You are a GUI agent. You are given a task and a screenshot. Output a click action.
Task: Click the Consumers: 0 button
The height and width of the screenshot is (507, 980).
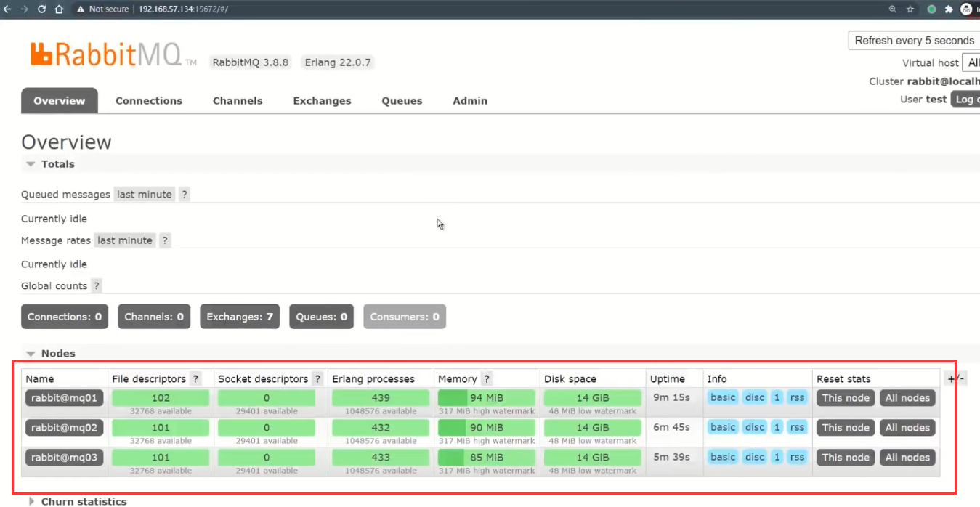[405, 317]
